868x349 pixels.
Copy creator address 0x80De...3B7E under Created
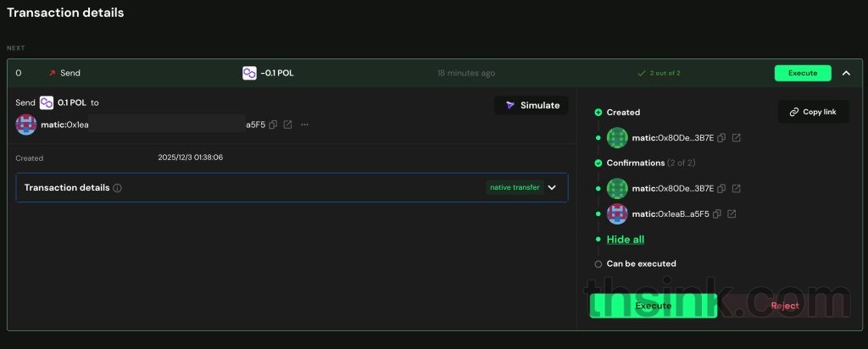(721, 138)
